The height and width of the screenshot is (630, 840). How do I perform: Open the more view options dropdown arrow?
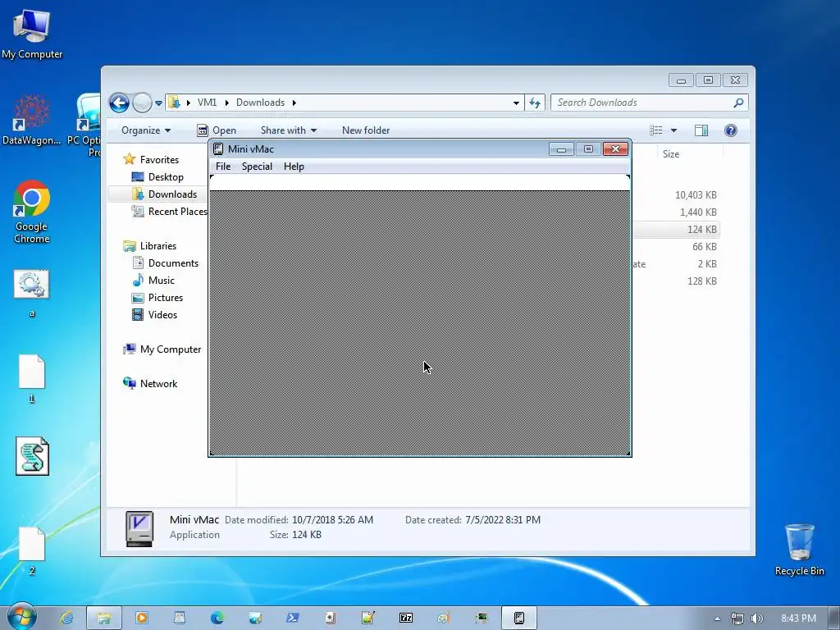[x=673, y=130]
